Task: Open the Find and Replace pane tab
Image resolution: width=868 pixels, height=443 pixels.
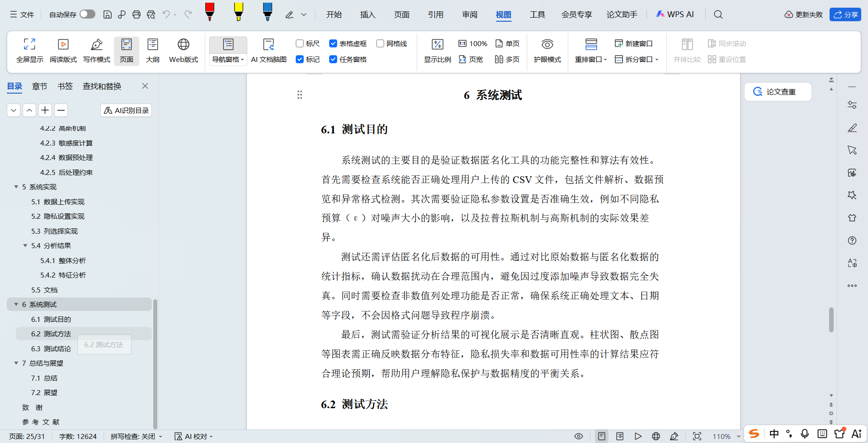Action: pos(102,86)
